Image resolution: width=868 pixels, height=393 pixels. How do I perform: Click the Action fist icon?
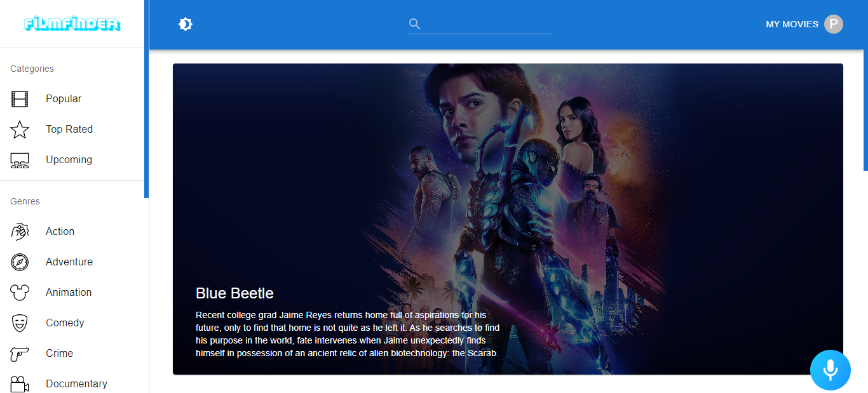tap(20, 232)
